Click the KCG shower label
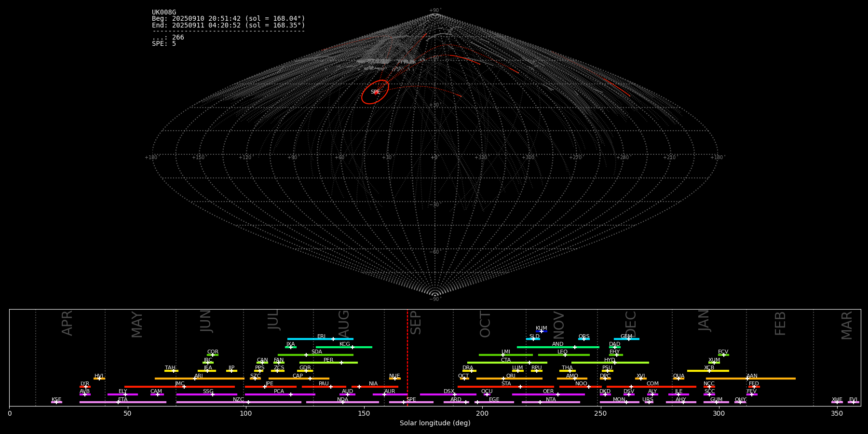 click(x=345, y=344)
